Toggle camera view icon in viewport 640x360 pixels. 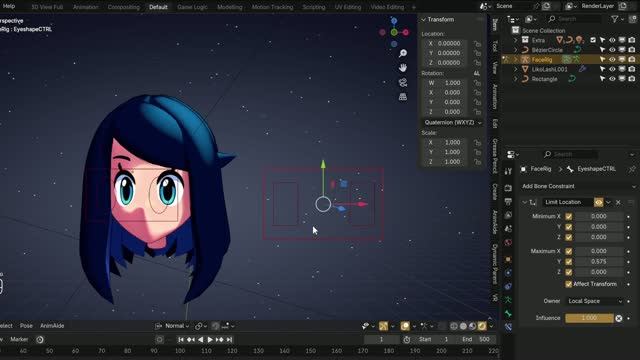click(403, 82)
